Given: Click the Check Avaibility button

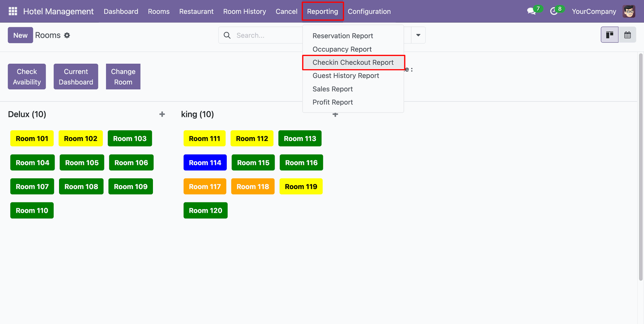Looking at the screenshot, I should (x=27, y=77).
